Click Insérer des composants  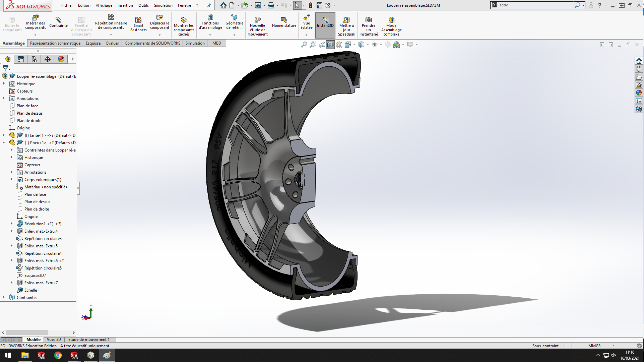coord(35,23)
